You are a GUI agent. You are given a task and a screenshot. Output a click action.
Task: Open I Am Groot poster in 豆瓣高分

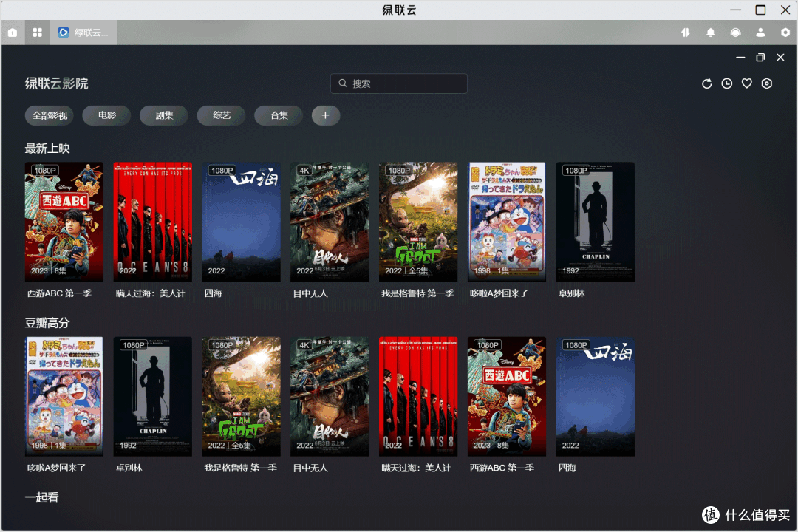click(x=241, y=397)
